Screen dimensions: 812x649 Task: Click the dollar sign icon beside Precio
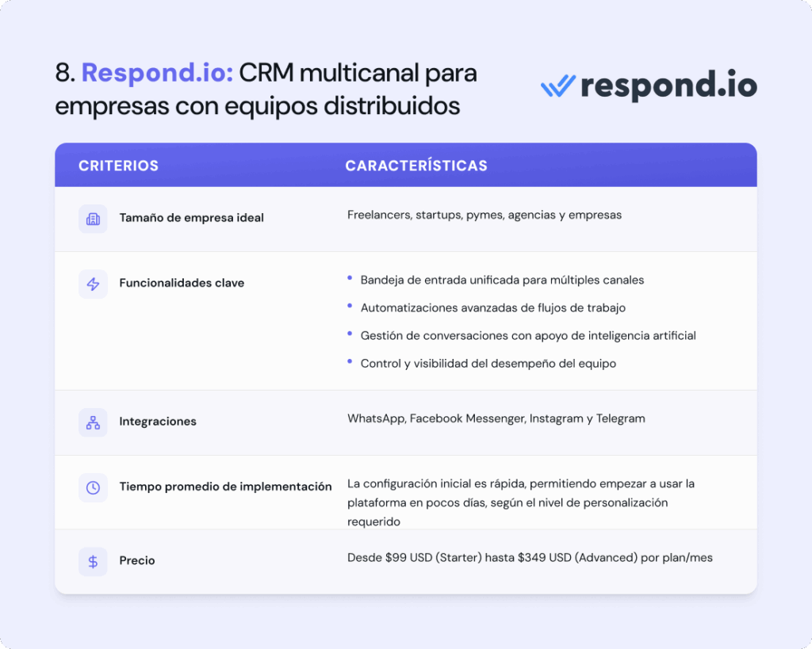click(93, 561)
